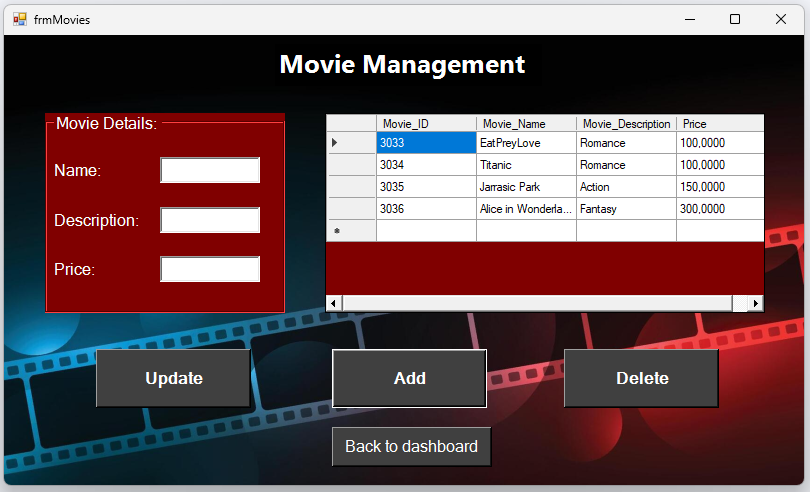
Task: Click the horizontal scrollbar thumb
Action: pos(537,303)
